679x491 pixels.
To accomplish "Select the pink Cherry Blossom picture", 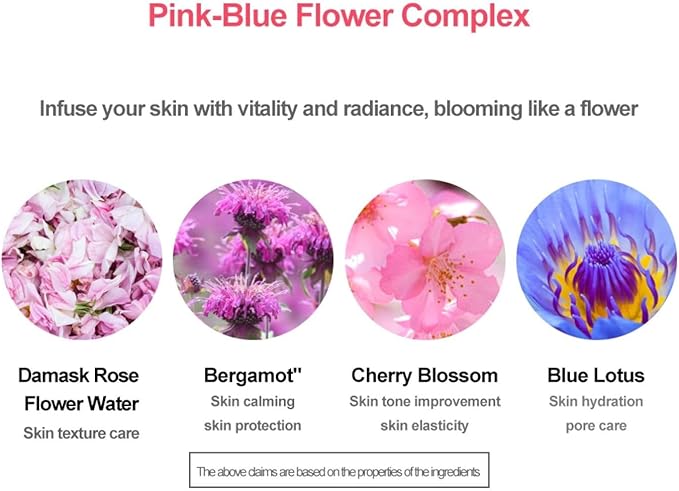I will (x=425, y=259).
